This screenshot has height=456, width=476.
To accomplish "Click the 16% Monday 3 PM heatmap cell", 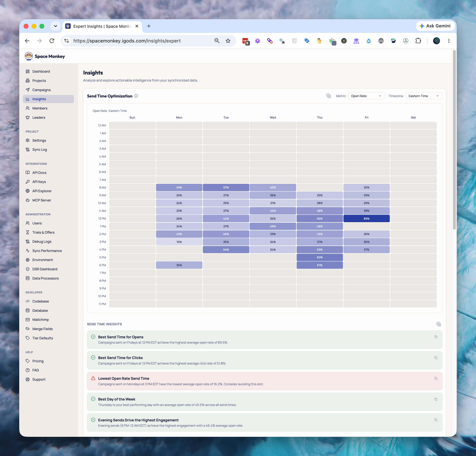I will tap(179, 242).
